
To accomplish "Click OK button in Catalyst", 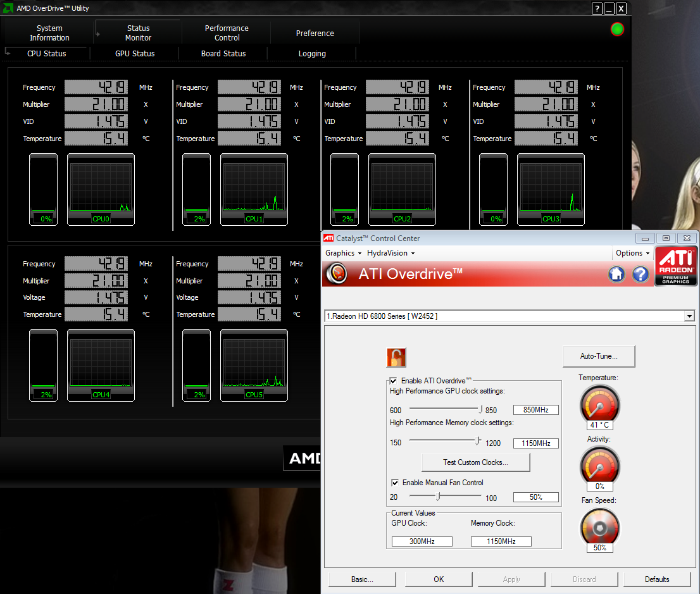I will [439, 579].
